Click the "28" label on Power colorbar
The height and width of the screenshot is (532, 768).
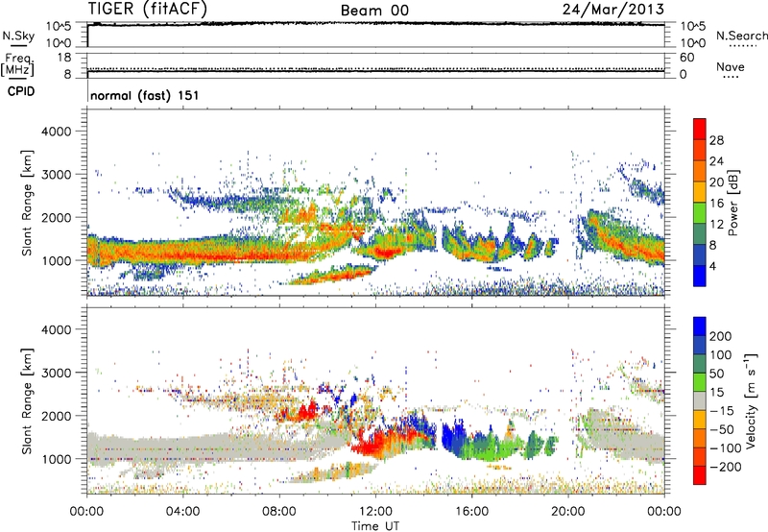[x=716, y=140]
